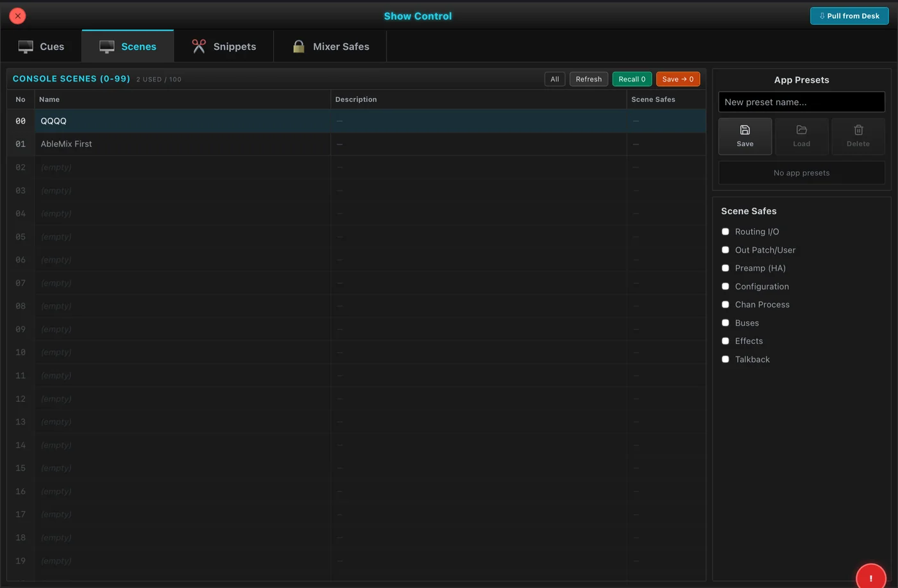The image size is (898, 588).
Task: Click the orange Save → 0 button
Action: [678, 79]
